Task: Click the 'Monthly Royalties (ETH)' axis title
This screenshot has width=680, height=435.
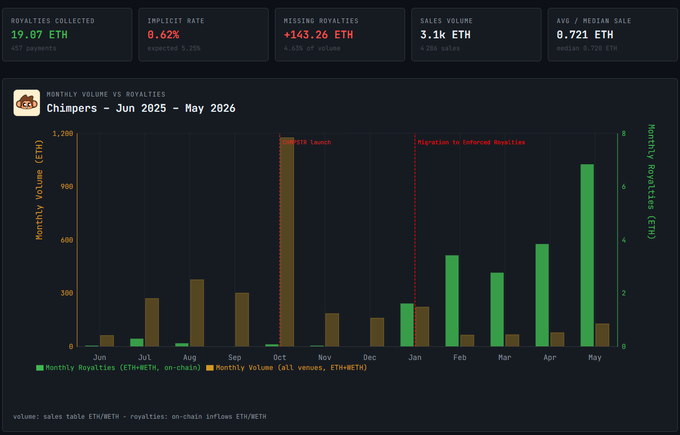Action: click(x=651, y=182)
